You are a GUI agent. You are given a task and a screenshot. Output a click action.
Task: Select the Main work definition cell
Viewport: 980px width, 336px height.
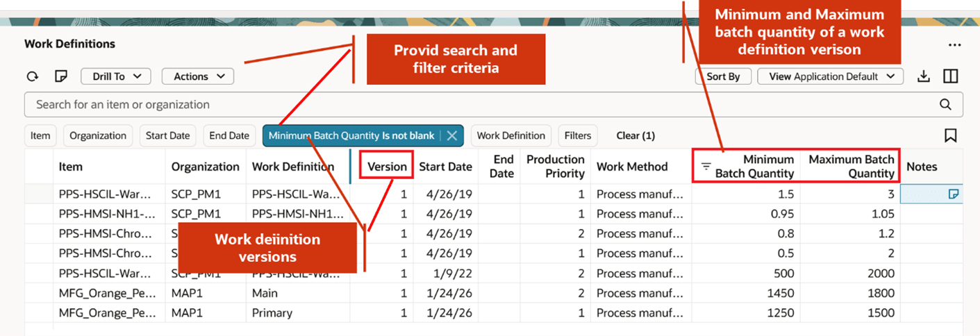click(265, 294)
